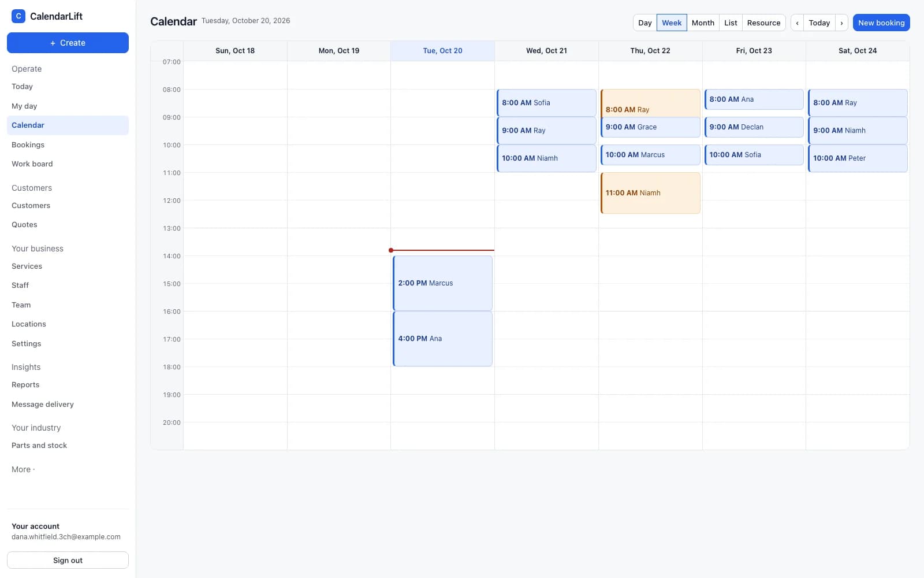Open Staff page
This screenshot has height=578, width=924.
(x=68, y=286)
